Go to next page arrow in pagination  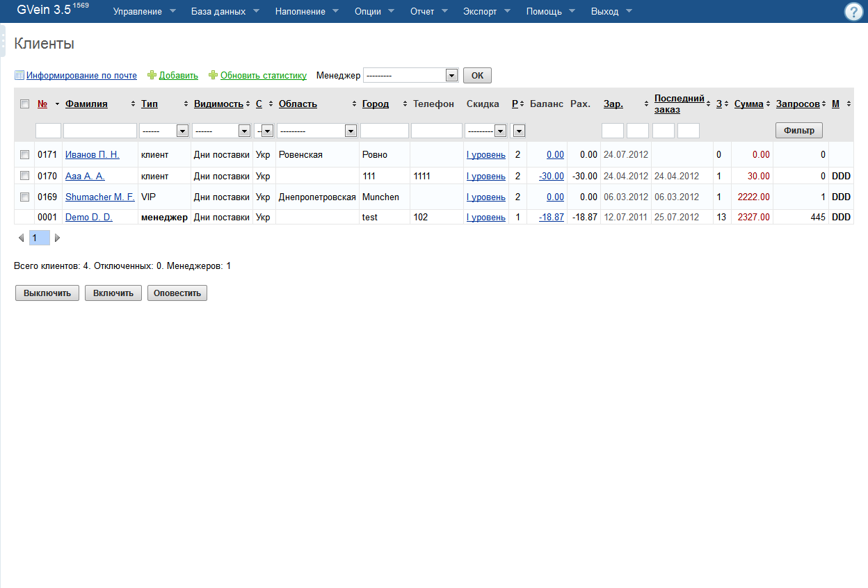(x=57, y=238)
